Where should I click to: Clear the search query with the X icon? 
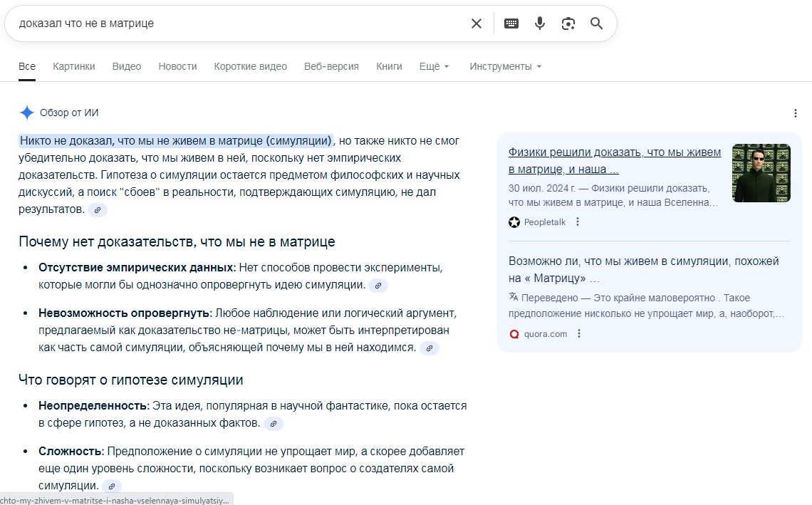pyautogui.click(x=476, y=24)
